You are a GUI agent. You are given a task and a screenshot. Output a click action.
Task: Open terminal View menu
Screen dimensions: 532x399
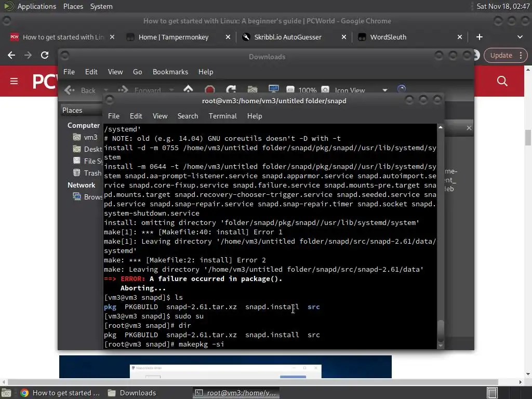(x=160, y=116)
